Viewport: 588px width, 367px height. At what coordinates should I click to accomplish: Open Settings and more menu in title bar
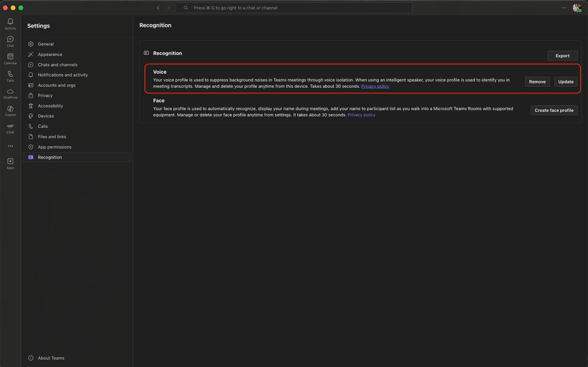(564, 8)
